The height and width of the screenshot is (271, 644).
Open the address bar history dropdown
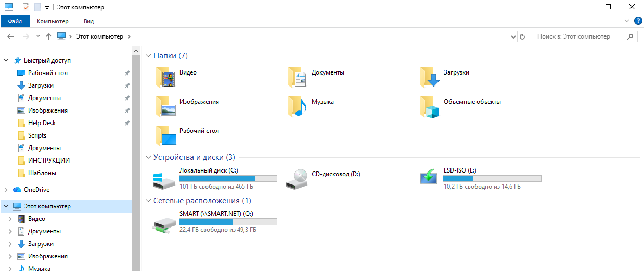tap(513, 37)
